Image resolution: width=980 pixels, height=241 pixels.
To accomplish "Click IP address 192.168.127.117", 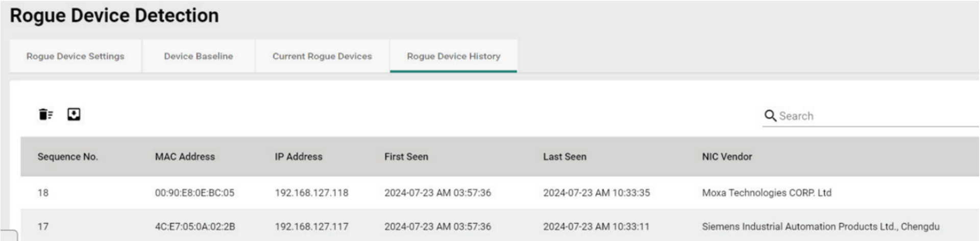I will [311, 227].
